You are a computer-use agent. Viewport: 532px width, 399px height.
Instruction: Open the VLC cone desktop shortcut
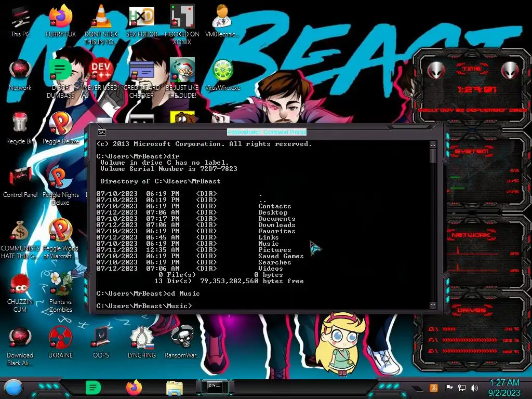(x=101, y=25)
